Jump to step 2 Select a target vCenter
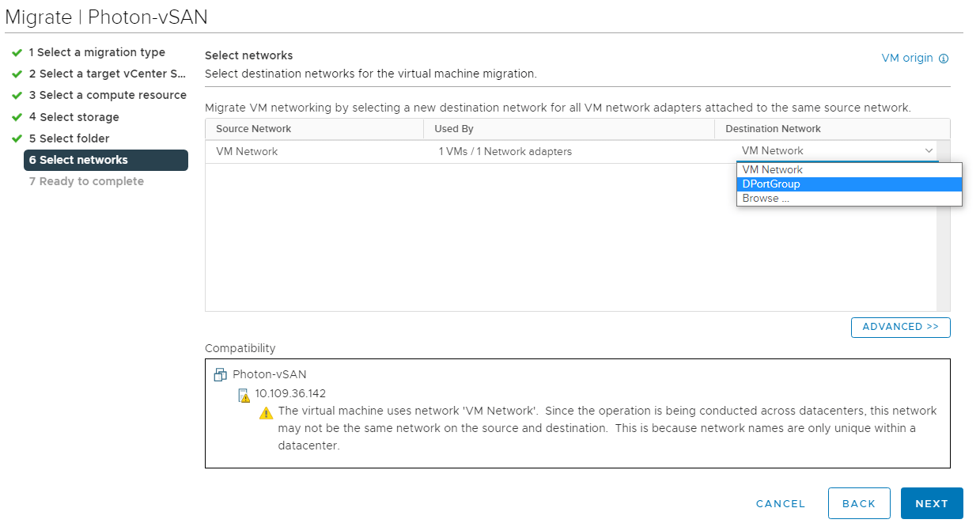This screenshot has height=527, width=980. point(107,74)
